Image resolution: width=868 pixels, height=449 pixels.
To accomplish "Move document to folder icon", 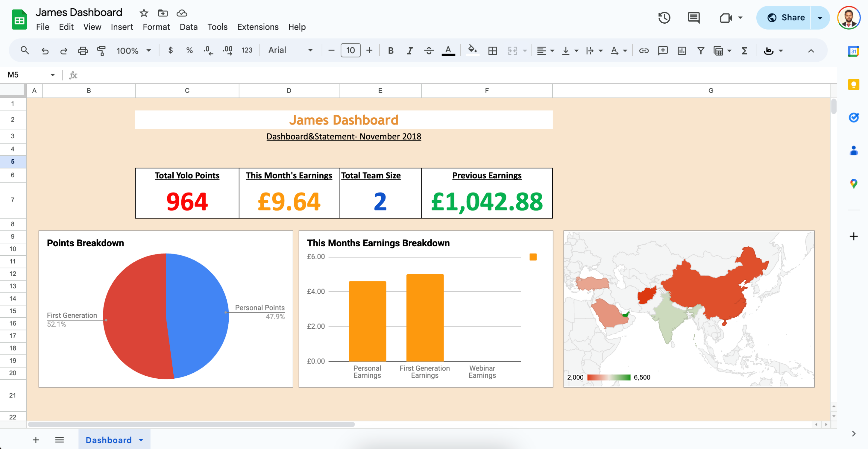I will [163, 13].
